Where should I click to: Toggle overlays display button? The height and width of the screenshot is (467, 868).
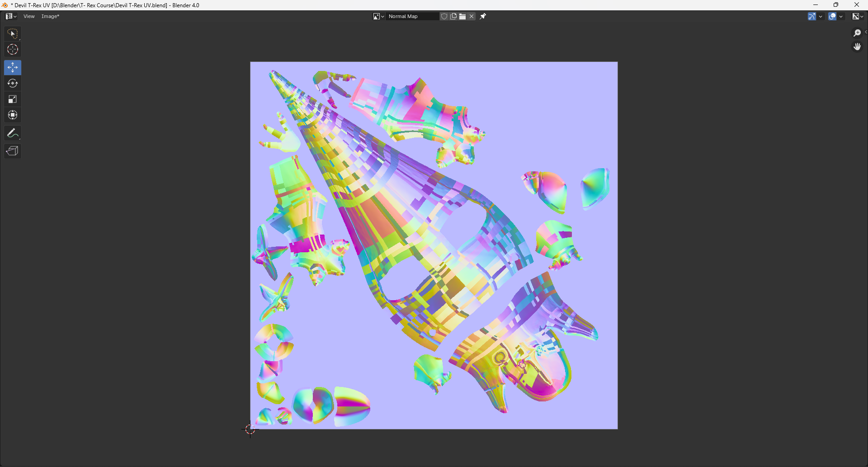(x=832, y=16)
